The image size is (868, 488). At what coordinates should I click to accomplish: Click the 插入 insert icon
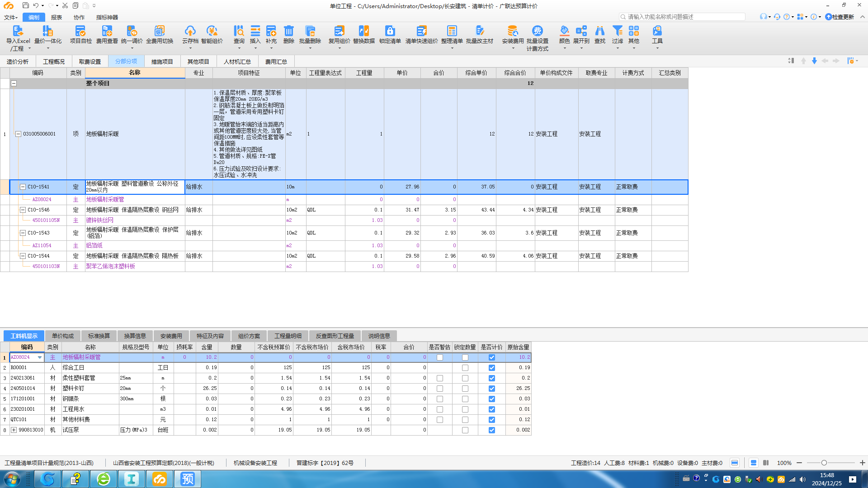tap(255, 31)
